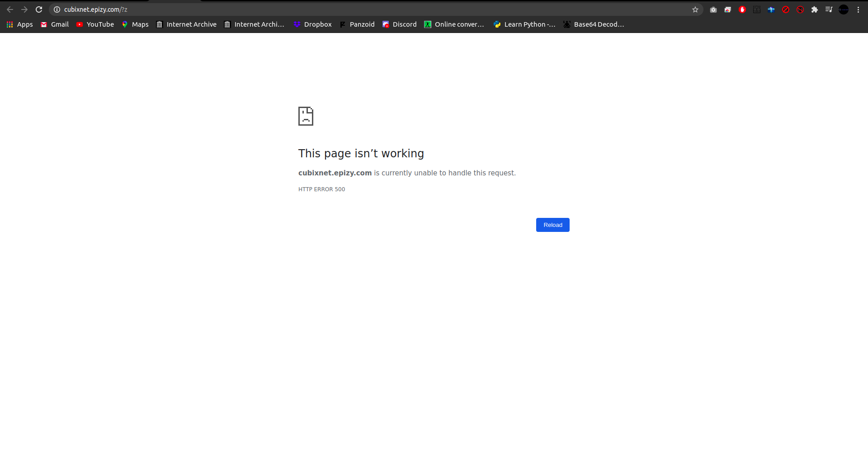Open the three-dot Chrome menu
868x462 pixels.
pyautogui.click(x=859, y=9)
